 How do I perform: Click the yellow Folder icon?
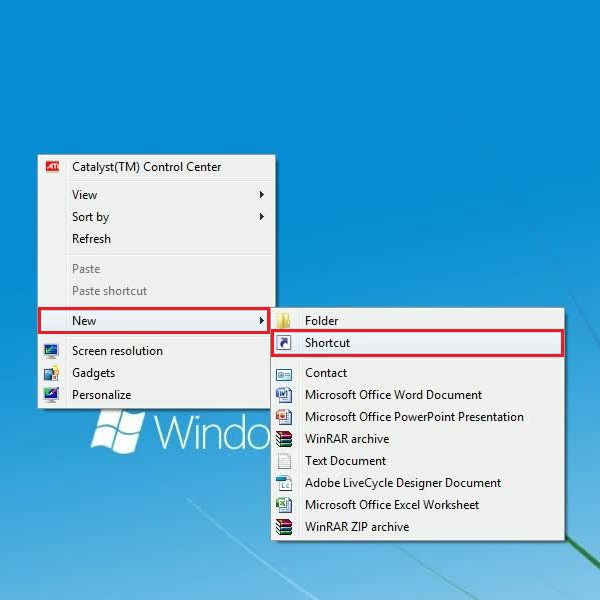coord(284,321)
